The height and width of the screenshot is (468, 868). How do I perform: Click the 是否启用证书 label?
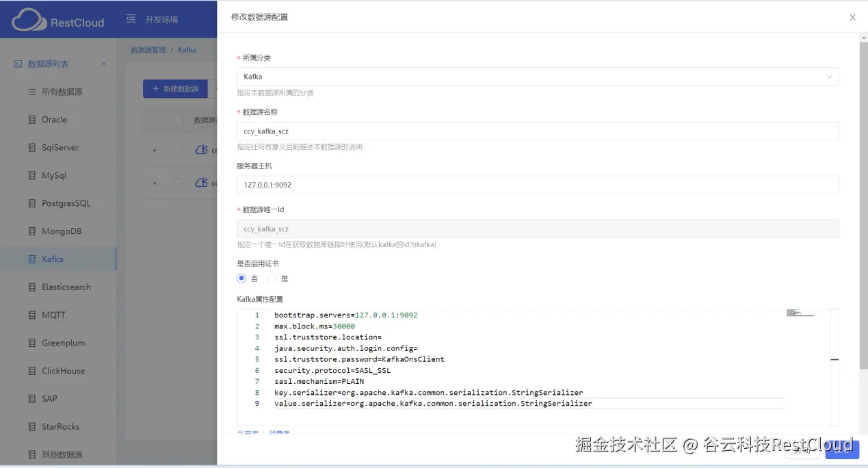click(x=258, y=263)
